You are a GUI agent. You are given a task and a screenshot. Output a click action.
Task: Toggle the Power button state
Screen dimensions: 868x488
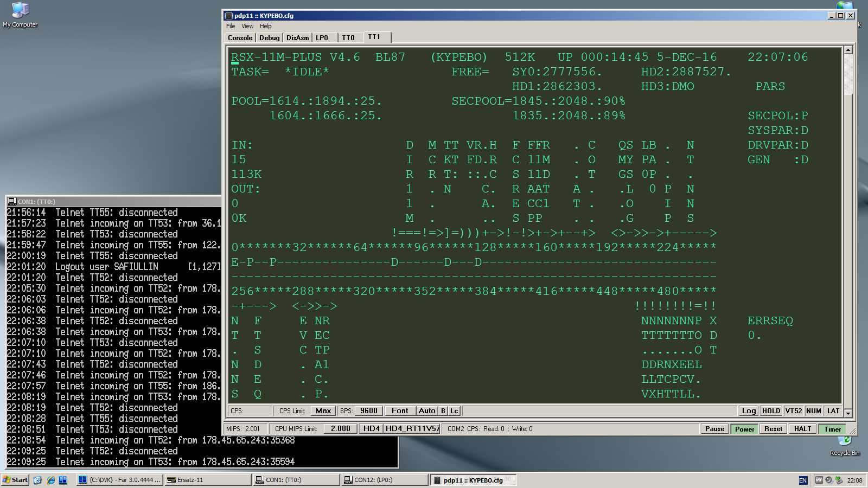coord(744,429)
